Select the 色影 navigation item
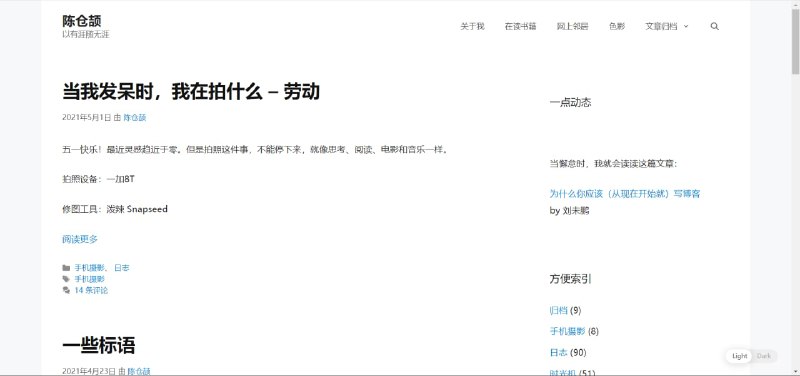The height and width of the screenshot is (376, 800). (x=617, y=27)
